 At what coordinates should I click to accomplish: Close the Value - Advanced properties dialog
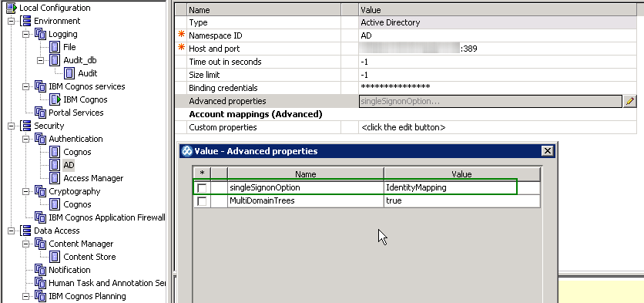pos(547,151)
